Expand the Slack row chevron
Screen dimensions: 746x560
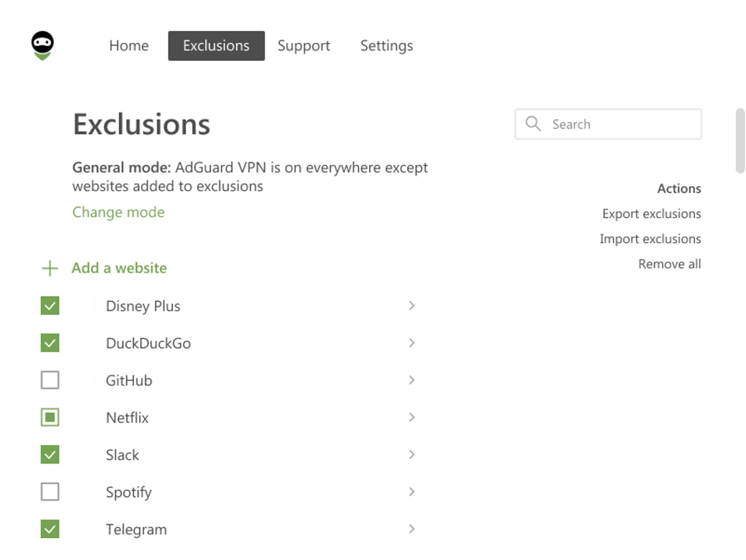tap(412, 454)
